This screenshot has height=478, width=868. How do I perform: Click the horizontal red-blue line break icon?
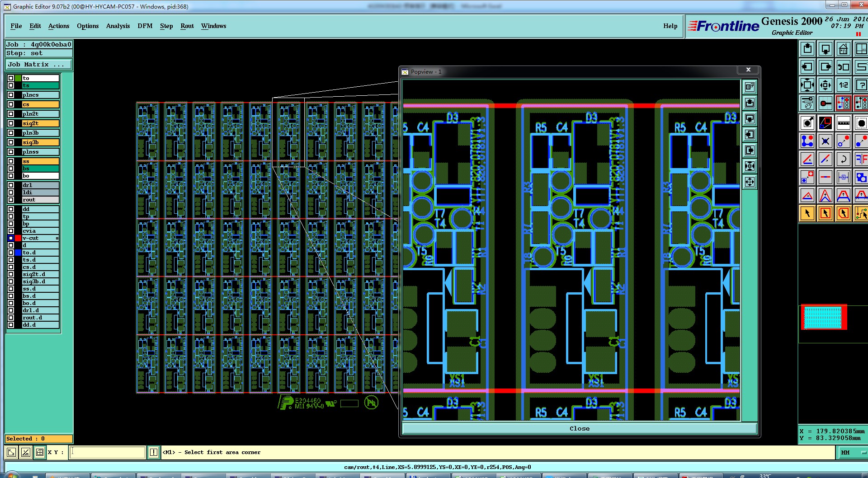tap(826, 177)
